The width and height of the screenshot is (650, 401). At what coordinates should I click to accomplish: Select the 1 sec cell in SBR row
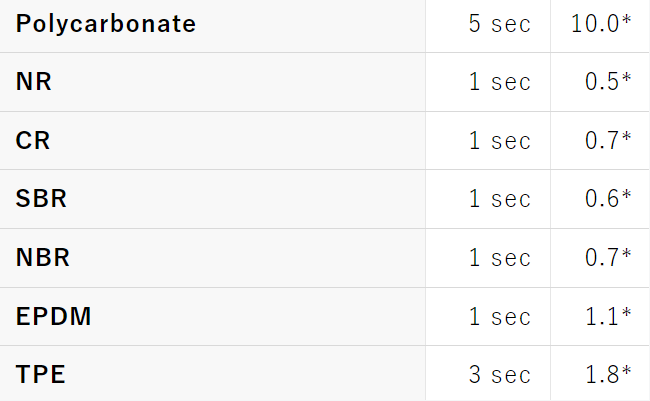(x=488, y=199)
